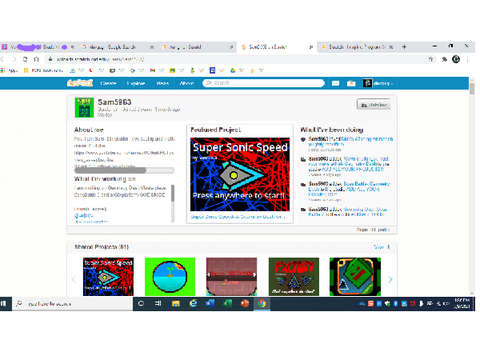The height and width of the screenshot is (360, 480).
Task: Open the maroon maze shared project thumbnail
Action: pyautogui.click(x=232, y=277)
